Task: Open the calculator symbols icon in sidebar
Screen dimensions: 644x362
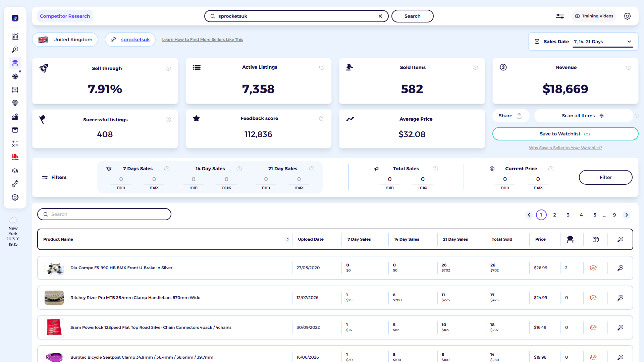Action: tap(15, 144)
